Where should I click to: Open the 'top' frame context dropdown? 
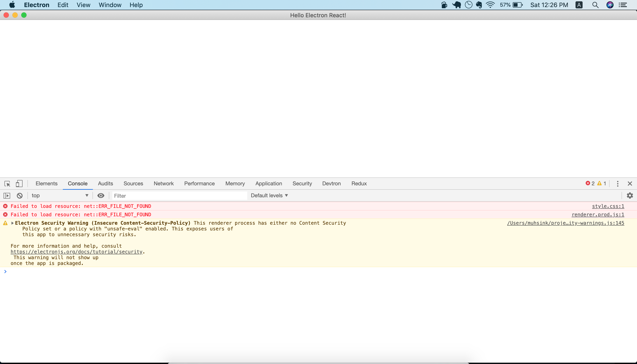[x=60, y=195]
